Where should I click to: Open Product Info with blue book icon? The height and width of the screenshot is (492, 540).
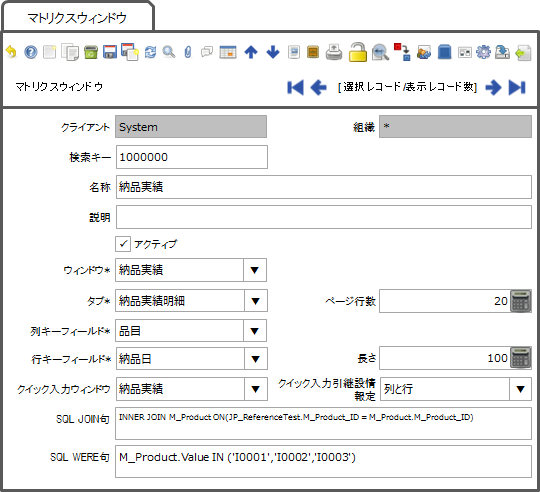tap(445, 52)
